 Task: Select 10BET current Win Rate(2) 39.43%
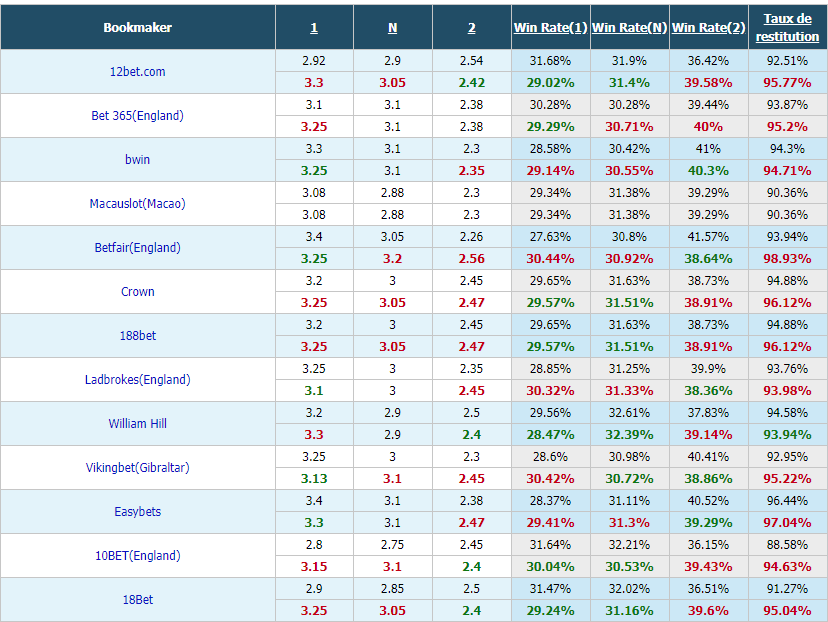point(708,567)
